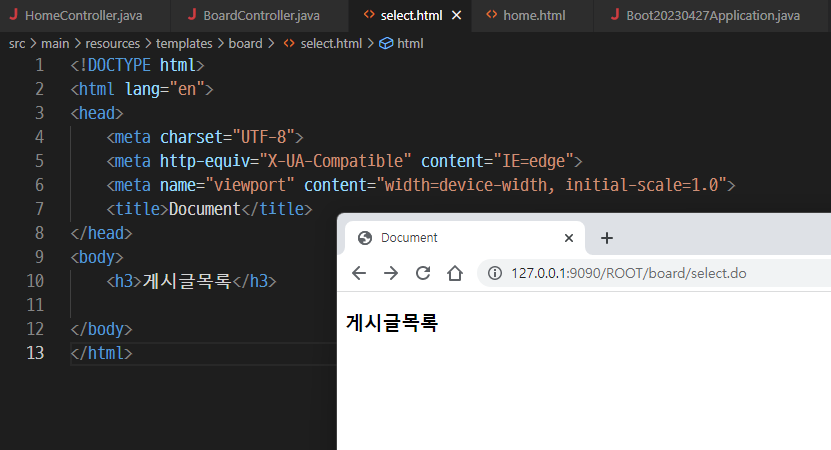Open a new browser tab with plus

[607, 238]
